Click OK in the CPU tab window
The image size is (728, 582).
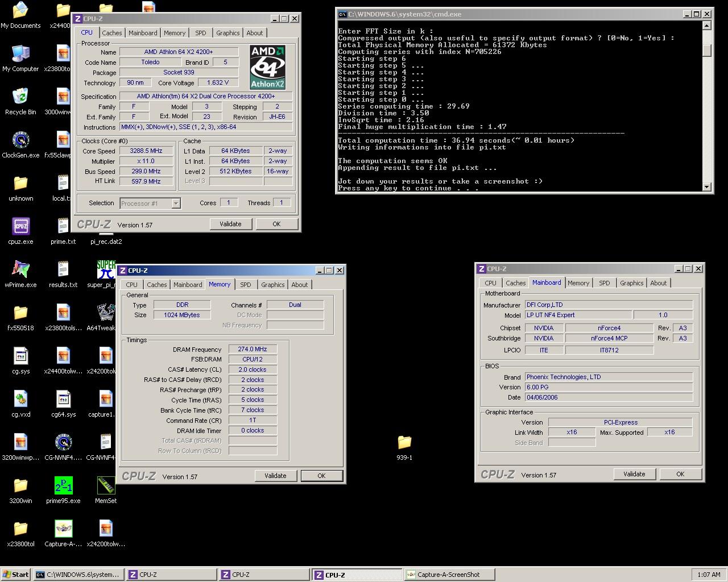coord(276,224)
